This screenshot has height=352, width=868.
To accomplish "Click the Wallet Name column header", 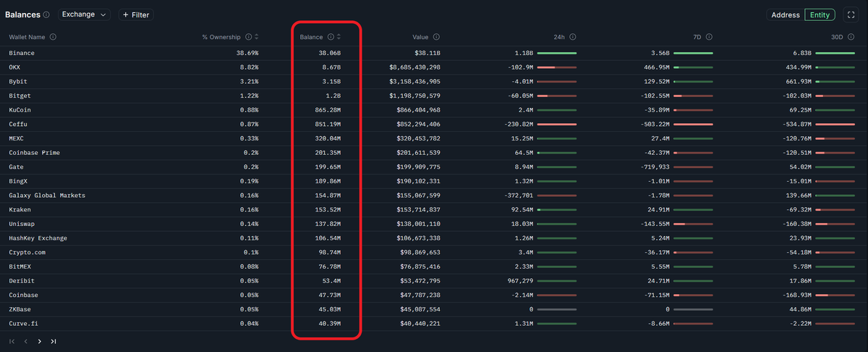I will pyautogui.click(x=27, y=37).
